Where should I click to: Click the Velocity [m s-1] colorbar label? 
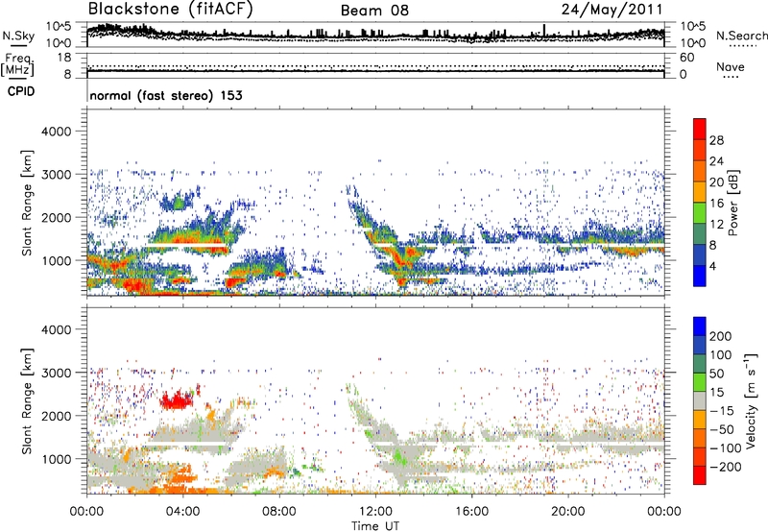751,400
